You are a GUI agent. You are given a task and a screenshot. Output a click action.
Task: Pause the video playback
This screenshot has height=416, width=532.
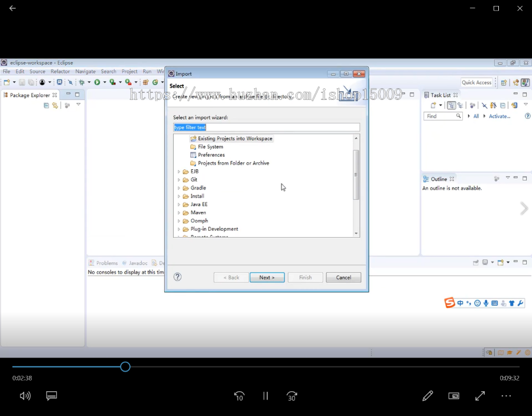pyautogui.click(x=265, y=396)
